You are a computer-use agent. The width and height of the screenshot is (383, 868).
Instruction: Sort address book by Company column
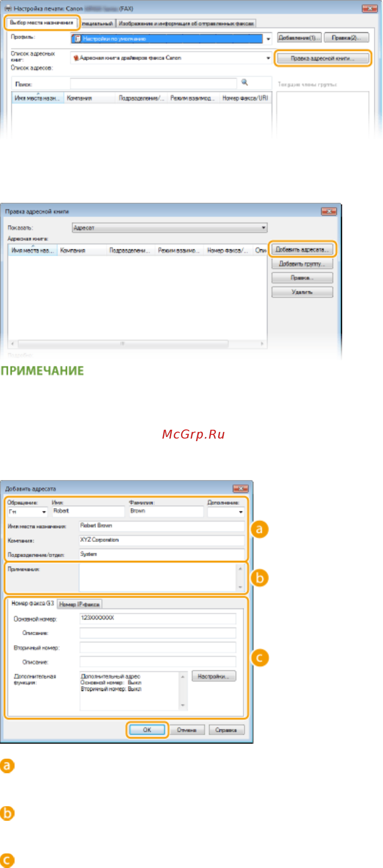click(82, 250)
